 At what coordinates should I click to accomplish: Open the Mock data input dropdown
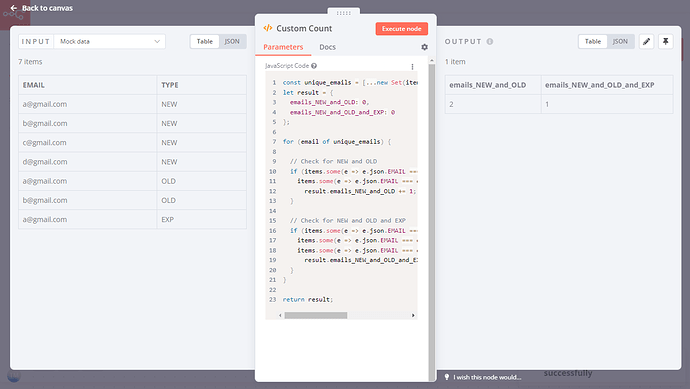(110, 41)
